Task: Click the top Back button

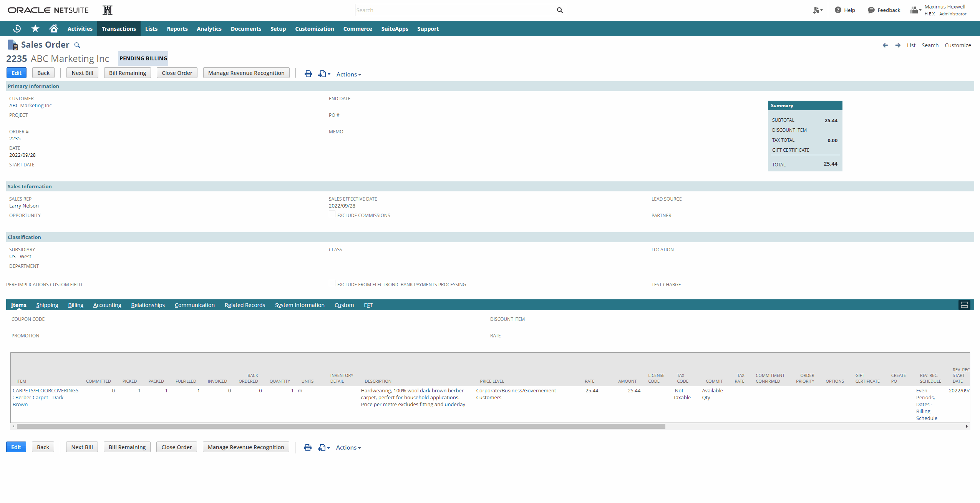Action: click(43, 73)
